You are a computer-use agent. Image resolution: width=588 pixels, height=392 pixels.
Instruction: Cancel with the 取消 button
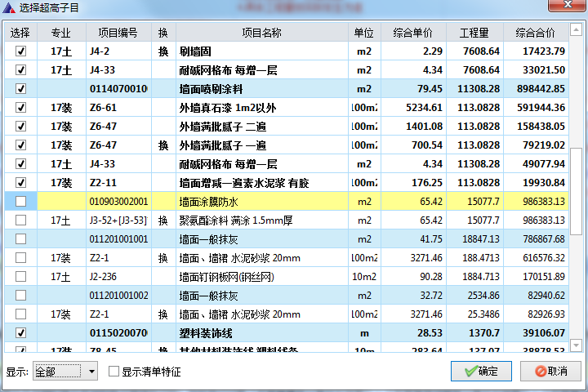pyautogui.click(x=550, y=372)
